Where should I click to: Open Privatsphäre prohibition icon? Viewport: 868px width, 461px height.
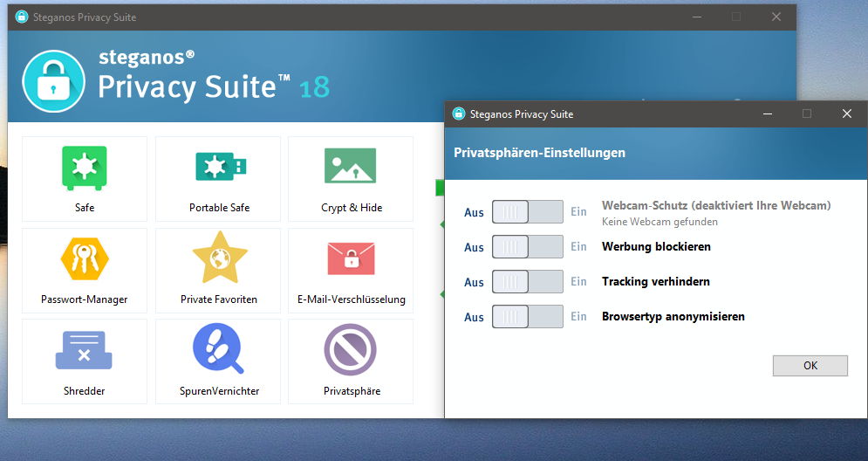[x=350, y=349]
